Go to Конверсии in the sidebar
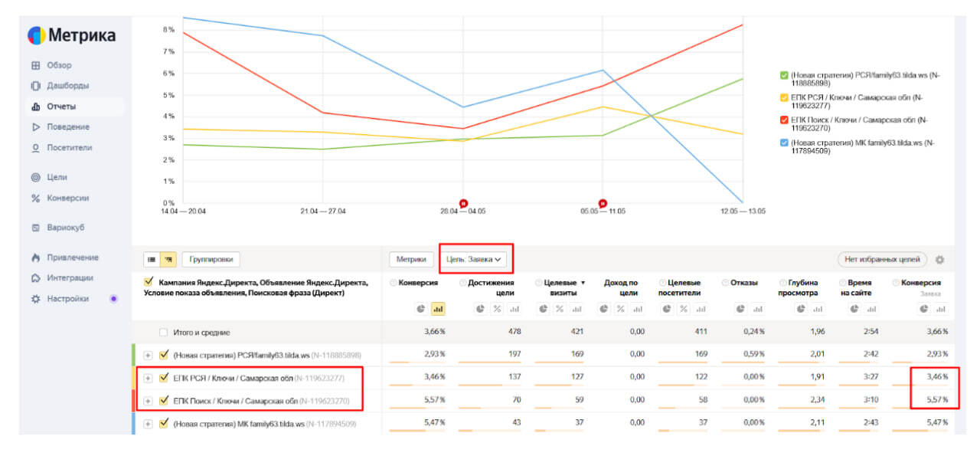The height and width of the screenshot is (456, 980). tap(68, 198)
